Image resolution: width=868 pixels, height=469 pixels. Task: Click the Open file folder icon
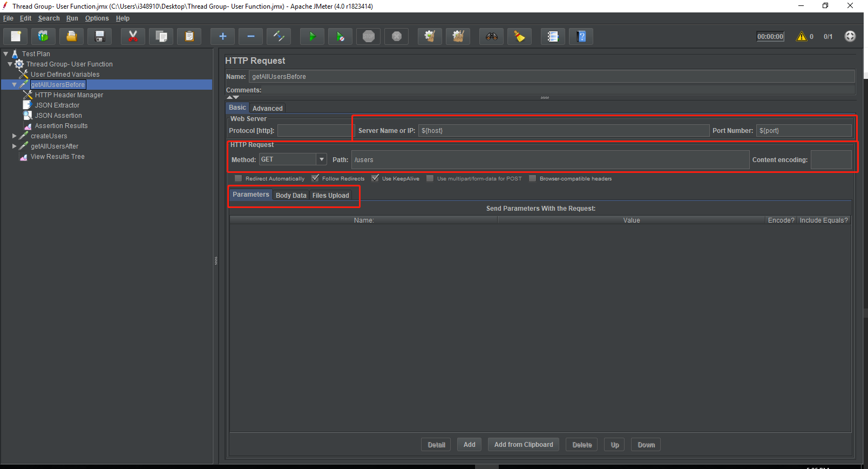pyautogui.click(x=71, y=36)
